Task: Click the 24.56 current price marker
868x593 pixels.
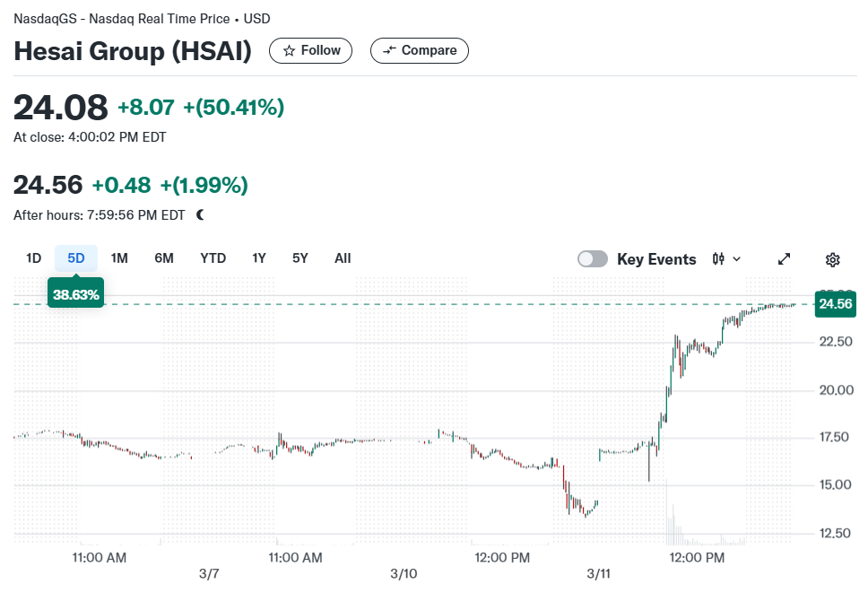Action: point(836,304)
